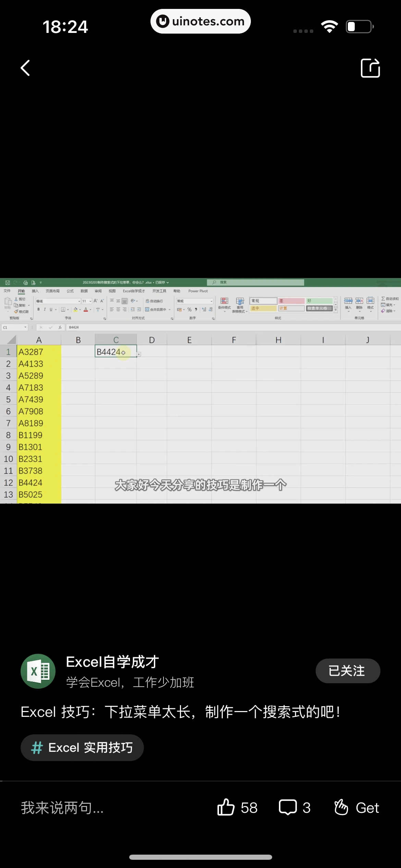The width and height of the screenshot is (401, 868).
Task: Open the 数据 ribbon tab
Action: (84, 291)
